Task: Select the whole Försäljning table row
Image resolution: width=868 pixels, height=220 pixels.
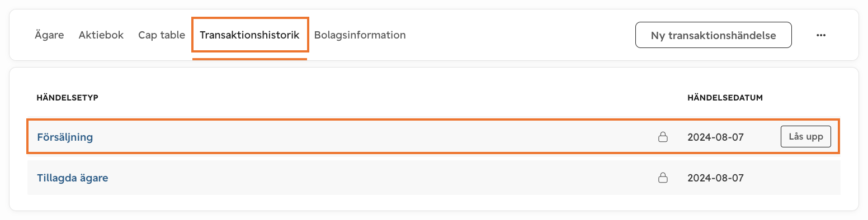Action: pyautogui.click(x=433, y=137)
